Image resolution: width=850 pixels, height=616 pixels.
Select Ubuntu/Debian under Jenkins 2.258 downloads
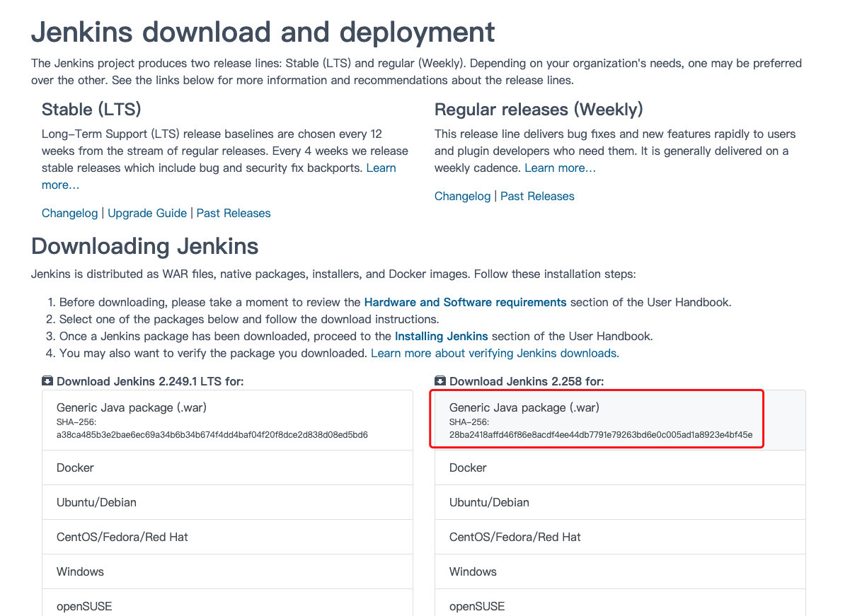point(620,502)
